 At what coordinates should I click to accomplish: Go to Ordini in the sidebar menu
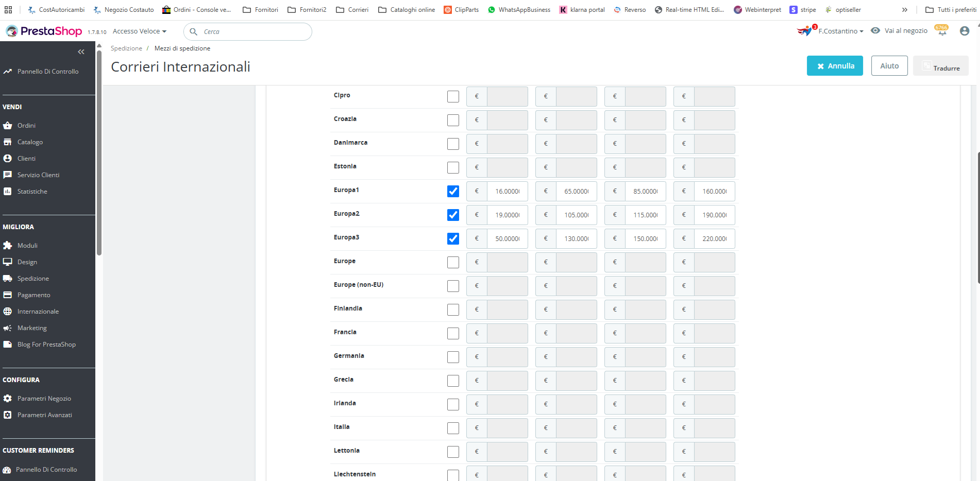(x=26, y=126)
